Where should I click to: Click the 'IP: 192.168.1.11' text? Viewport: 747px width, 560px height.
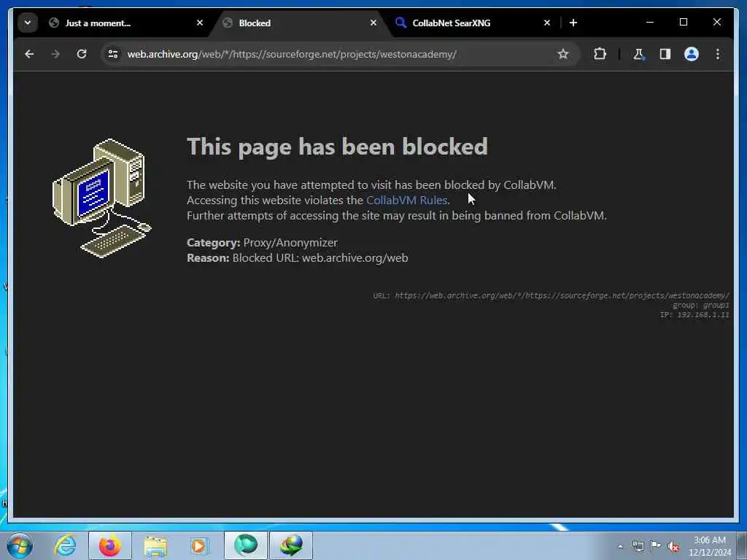694,315
